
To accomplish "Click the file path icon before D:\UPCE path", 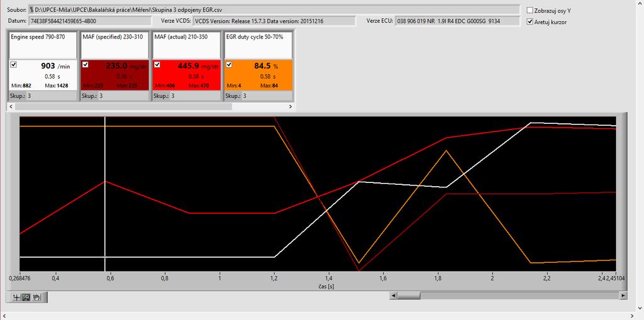I will pos(31,9).
